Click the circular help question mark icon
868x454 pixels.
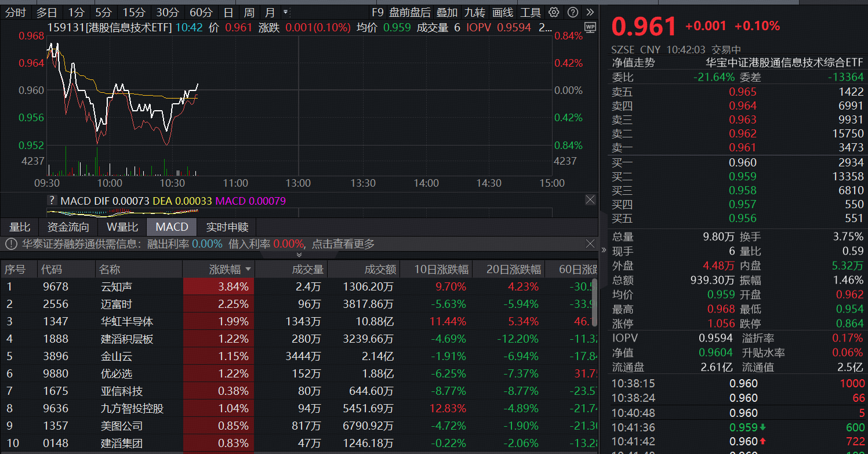pos(572,12)
